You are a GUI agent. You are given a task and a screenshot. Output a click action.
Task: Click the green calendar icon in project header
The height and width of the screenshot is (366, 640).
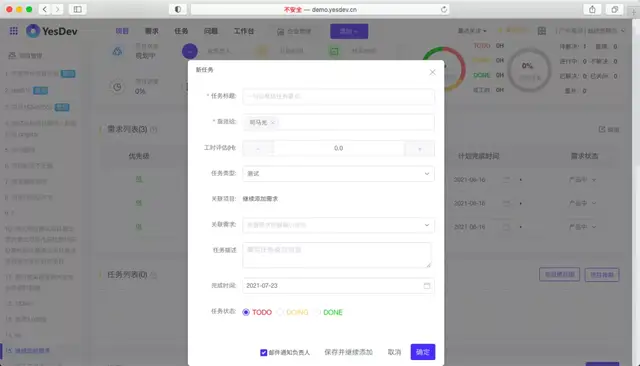[x=334, y=51]
